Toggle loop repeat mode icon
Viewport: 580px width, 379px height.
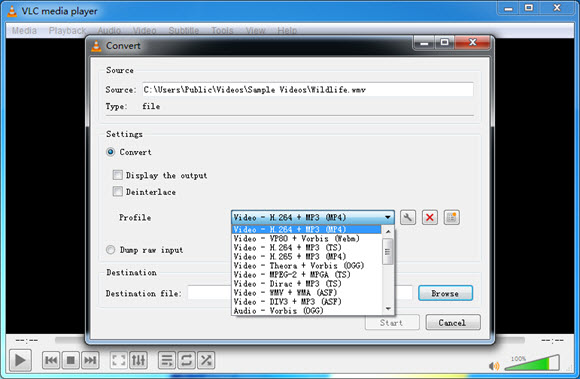pyautogui.click(x=186, y=360)
